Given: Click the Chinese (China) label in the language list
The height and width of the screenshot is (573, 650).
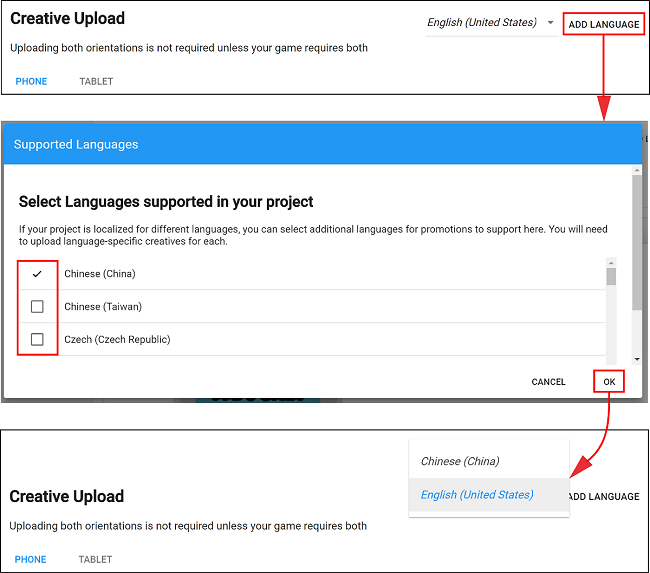Looking at the screenshot, I should pyautogui.click(x=100, y=274).
